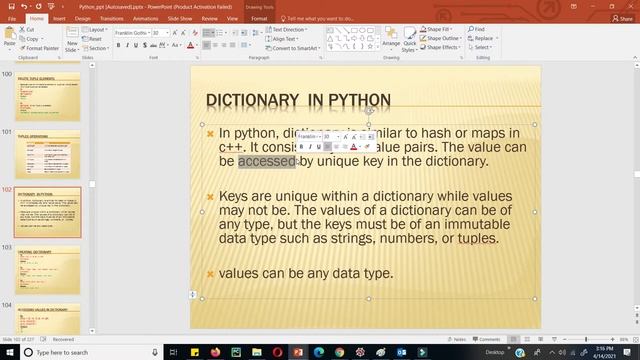Increase list indent level
The height and width of the screenshot is (360, 640).
click(x=244, y=33)
